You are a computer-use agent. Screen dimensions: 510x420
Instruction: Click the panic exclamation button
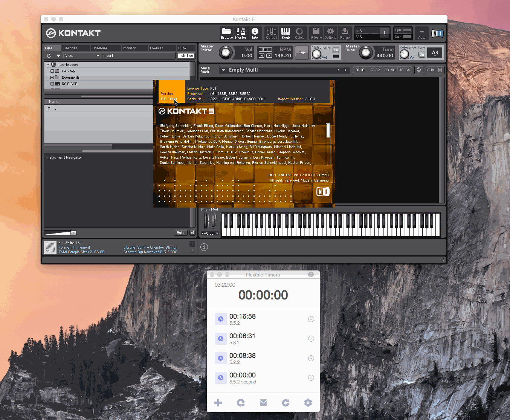[385, 33]
